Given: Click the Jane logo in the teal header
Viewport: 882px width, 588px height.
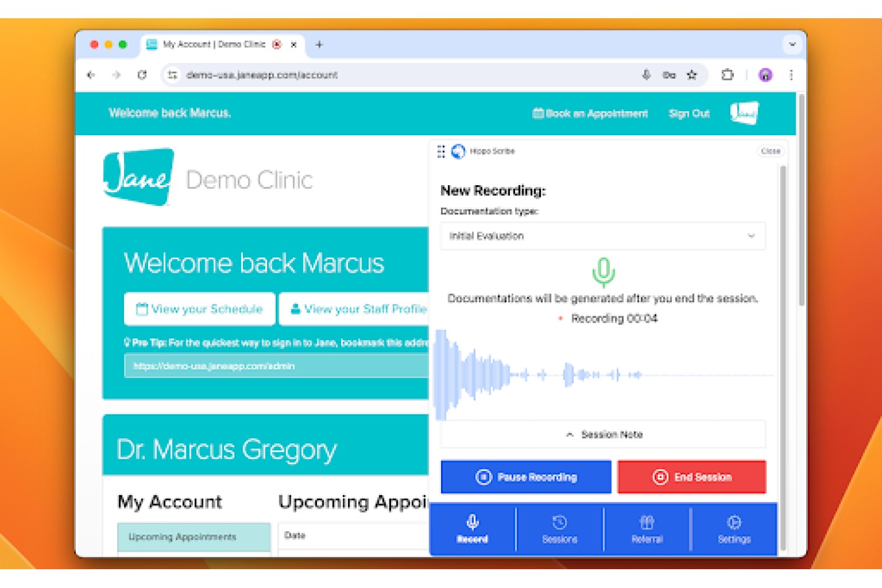Looking at the screenshot, I should pyautogui.click(x=744, y=113).
